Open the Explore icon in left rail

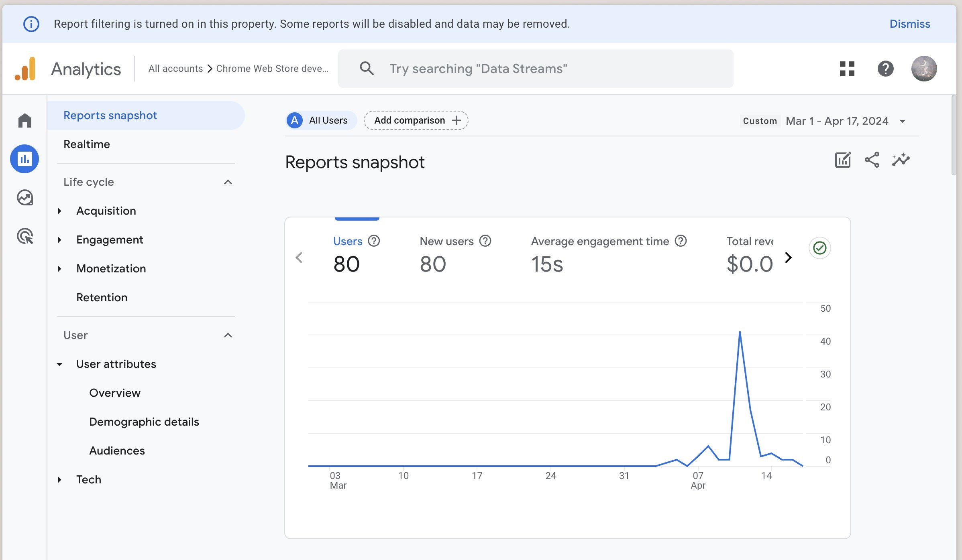coord(25,198)
